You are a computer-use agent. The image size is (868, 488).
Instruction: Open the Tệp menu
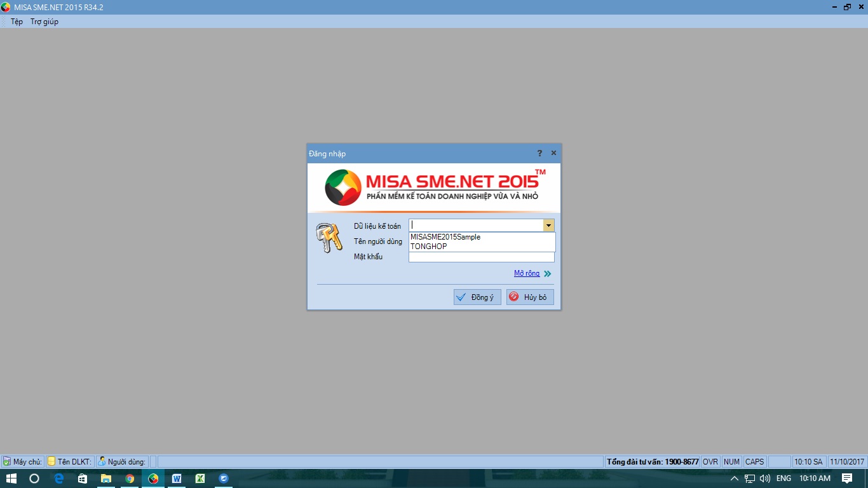(17, 22)
